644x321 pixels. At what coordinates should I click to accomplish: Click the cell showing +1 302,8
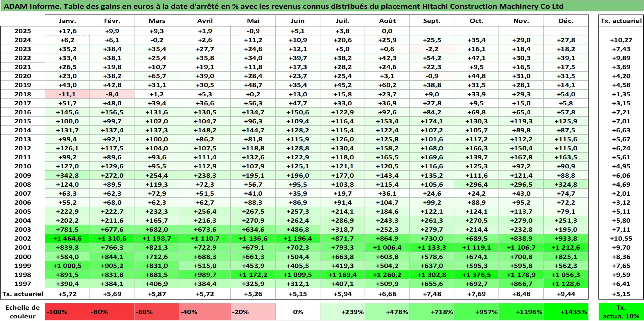click(432, 275)
